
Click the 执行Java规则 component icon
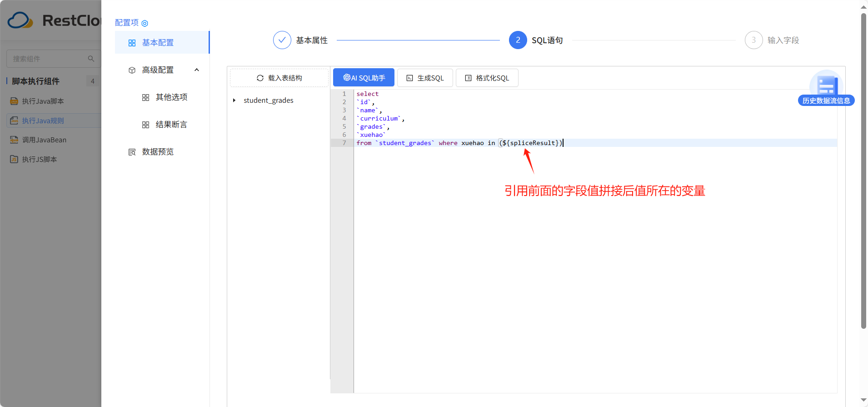(14, 121)
